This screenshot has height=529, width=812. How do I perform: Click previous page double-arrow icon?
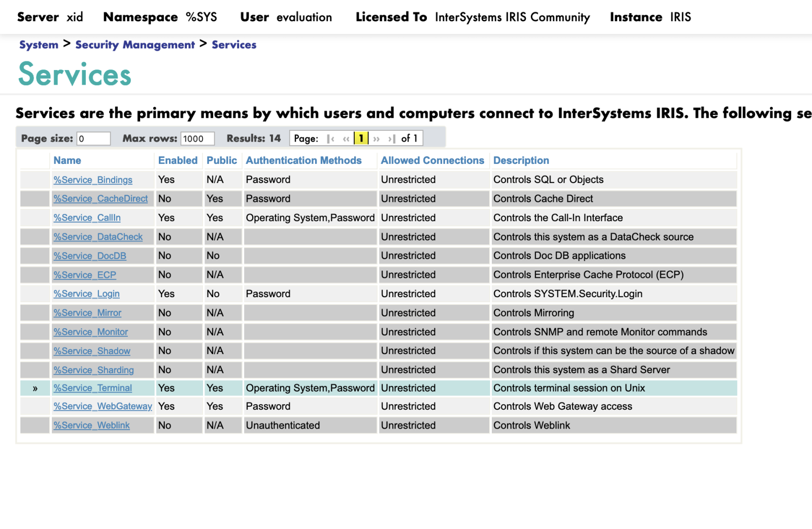[x=346, y=138]
